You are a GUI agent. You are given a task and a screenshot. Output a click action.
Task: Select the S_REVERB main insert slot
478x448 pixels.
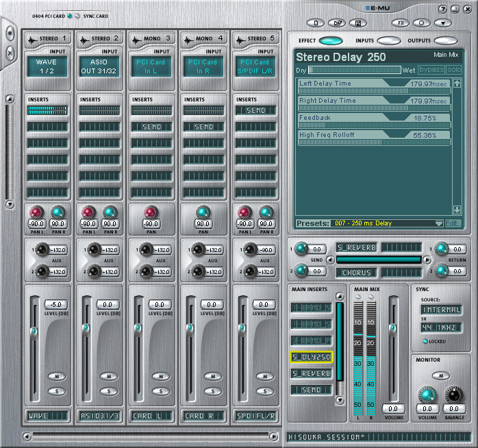pyautogui.click(x=312, y=373)
